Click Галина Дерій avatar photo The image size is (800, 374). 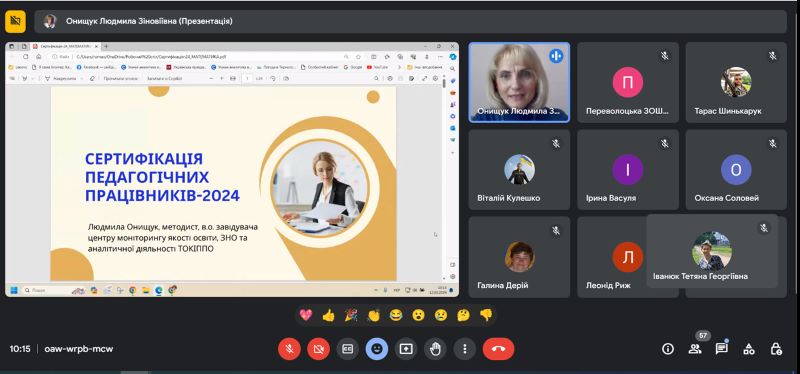[x=519, y=257]
